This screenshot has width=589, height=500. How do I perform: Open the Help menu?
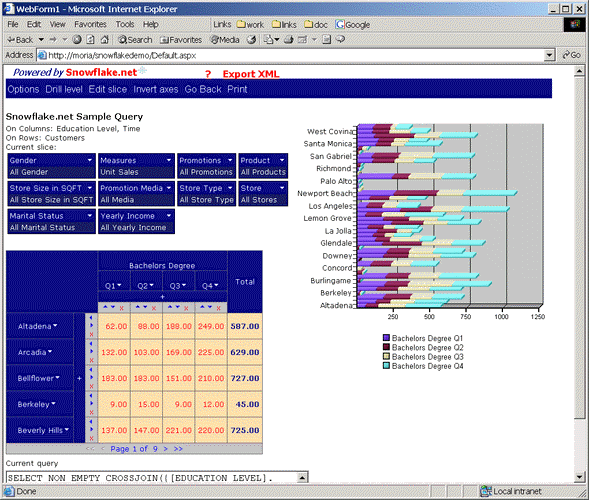pyautogui.click(x=150, y=24)
